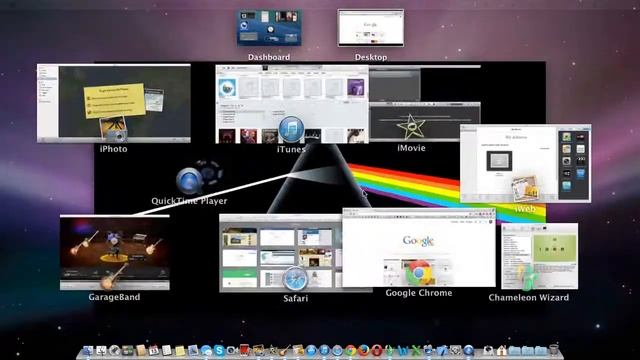The image size is (640, 360).
Task: Select the Google Chrome window preview
Action: pos(419,247)
